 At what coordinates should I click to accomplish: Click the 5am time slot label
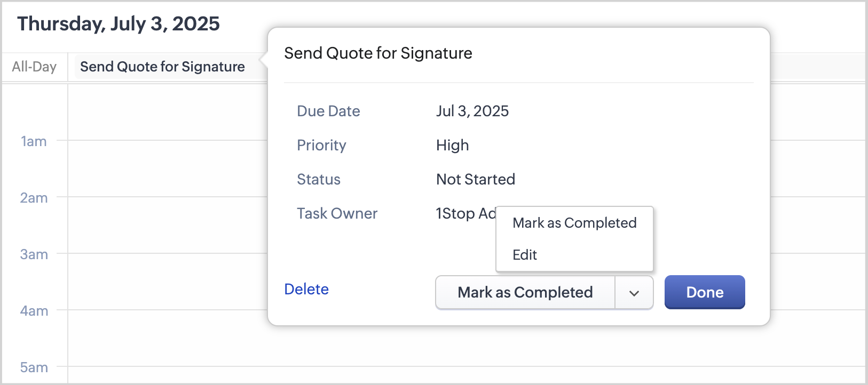pos(34,367)
